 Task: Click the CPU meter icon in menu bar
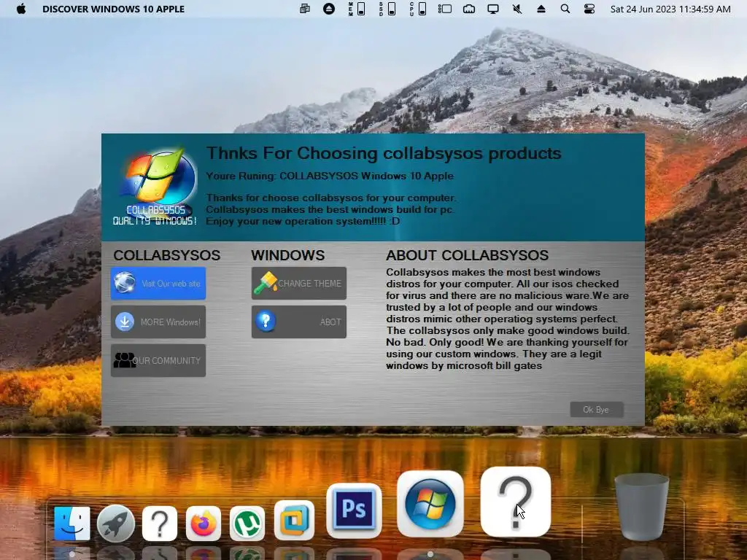(x=418, y=9)
